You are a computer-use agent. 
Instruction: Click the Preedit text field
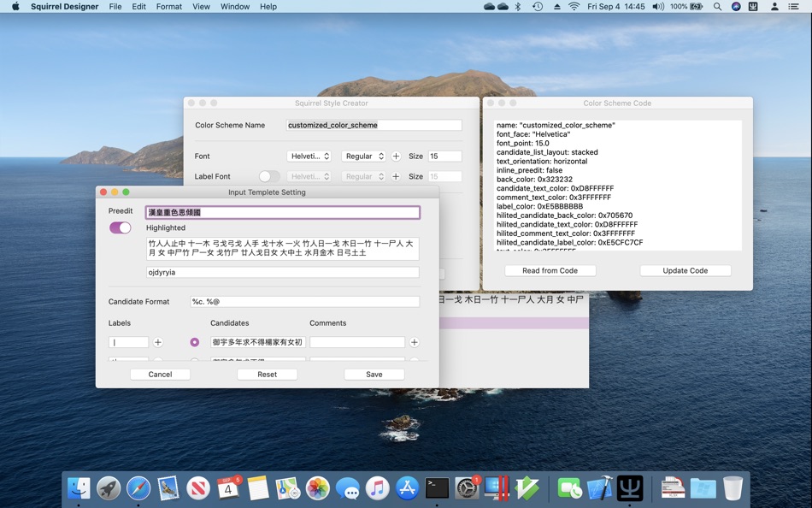click(x=283, y=212)
